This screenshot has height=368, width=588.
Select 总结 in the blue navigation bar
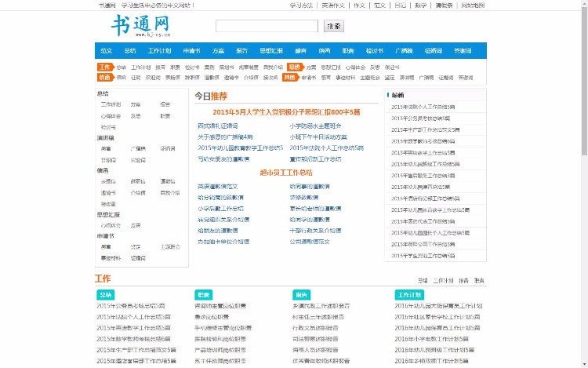[130, 51]
